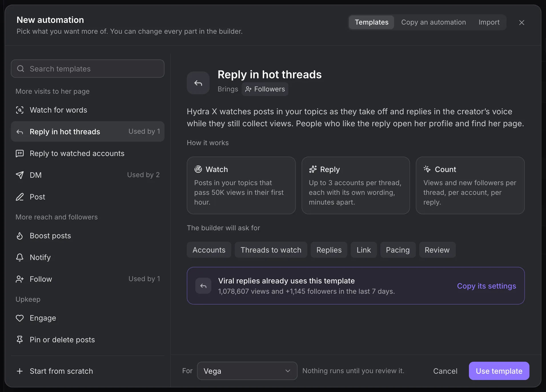Click the reply arrow icon beside Reply in hot threads
The image size is (546, 392).
click(x=20, y=132)
